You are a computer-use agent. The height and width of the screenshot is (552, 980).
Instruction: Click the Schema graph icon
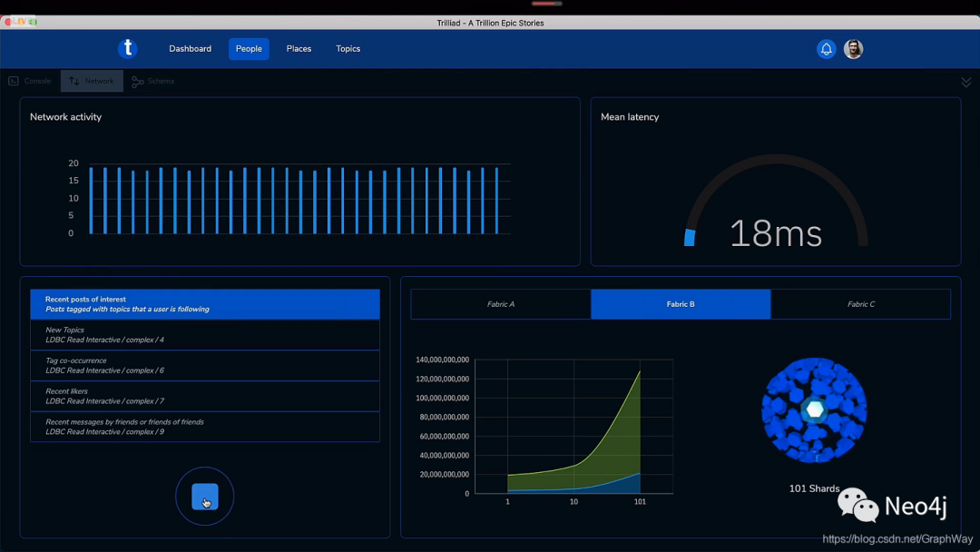pos(138,82)
